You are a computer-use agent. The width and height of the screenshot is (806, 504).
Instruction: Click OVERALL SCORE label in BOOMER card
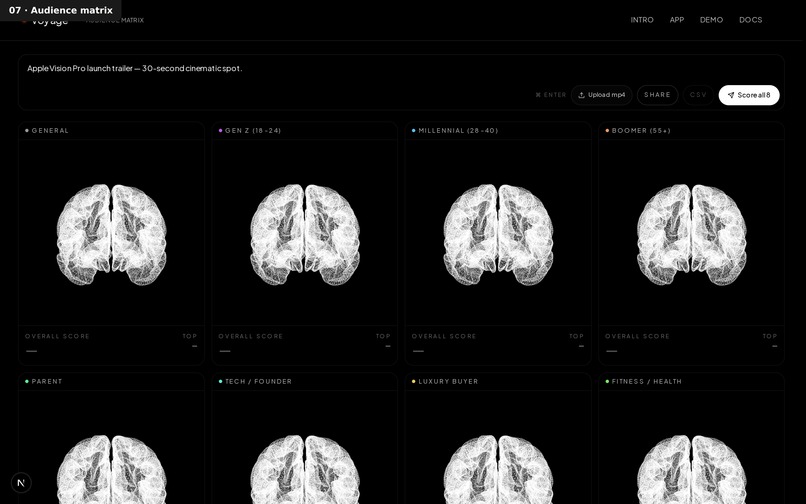coord(637,336)
